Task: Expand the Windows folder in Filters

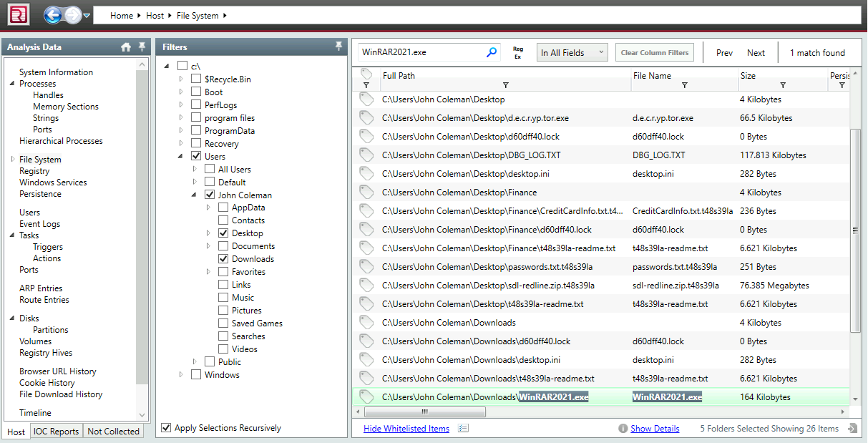Action: [x=182, y=375]
